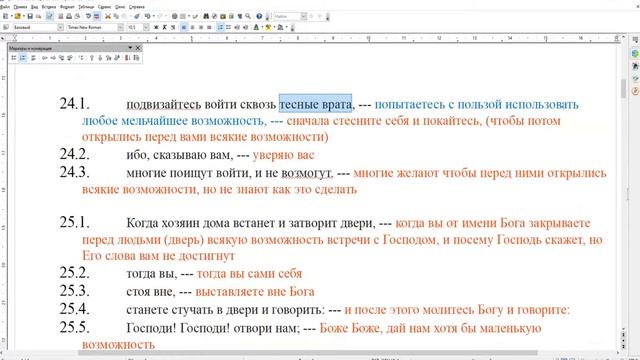Click the New document icon

6,16
